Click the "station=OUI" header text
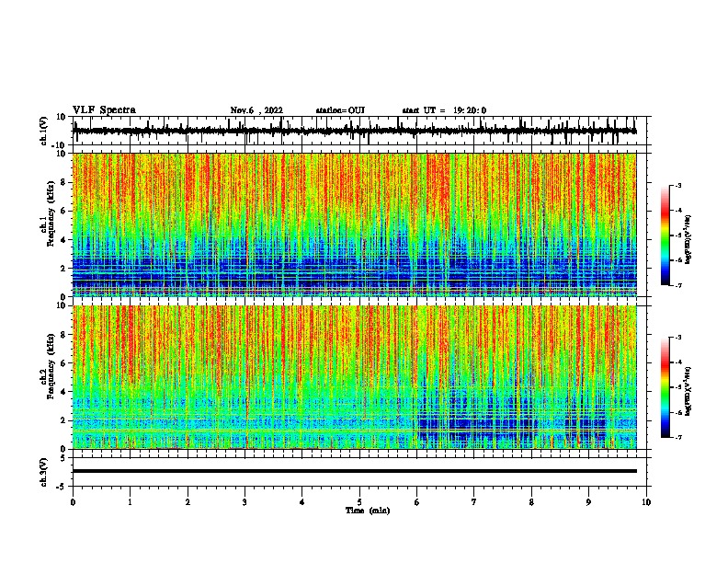Viewport: 728px width, 563px height. pos(340,110)
